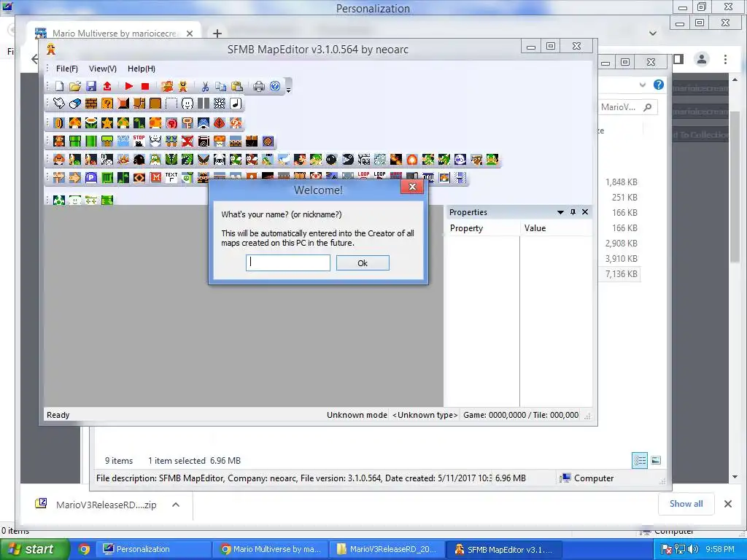747x560 pixels.
Task: Select the key item icon
Action: coord(187,122)
